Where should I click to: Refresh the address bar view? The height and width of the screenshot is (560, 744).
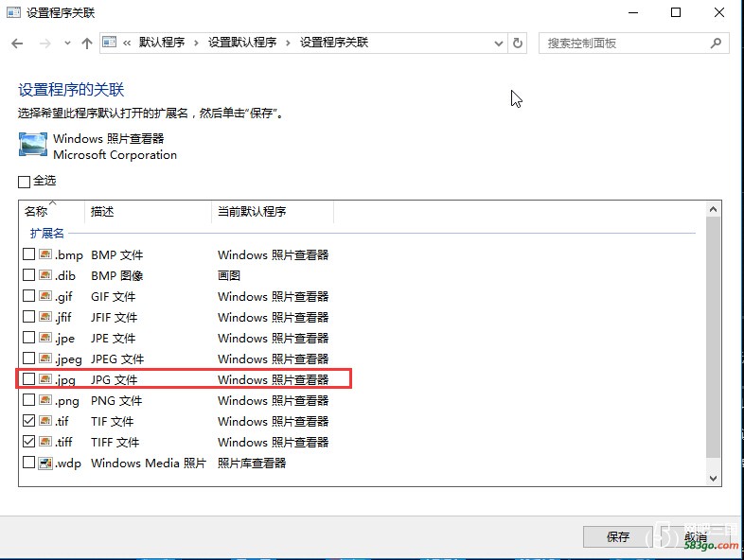pos(518,44)
